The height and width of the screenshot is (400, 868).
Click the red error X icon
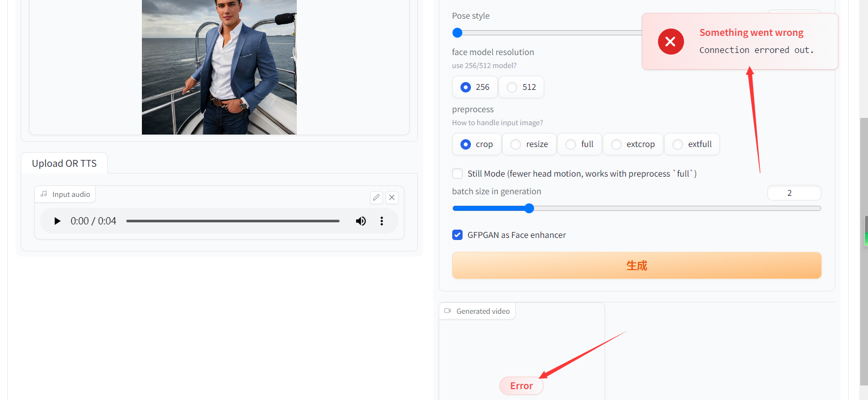click(670, 42)
